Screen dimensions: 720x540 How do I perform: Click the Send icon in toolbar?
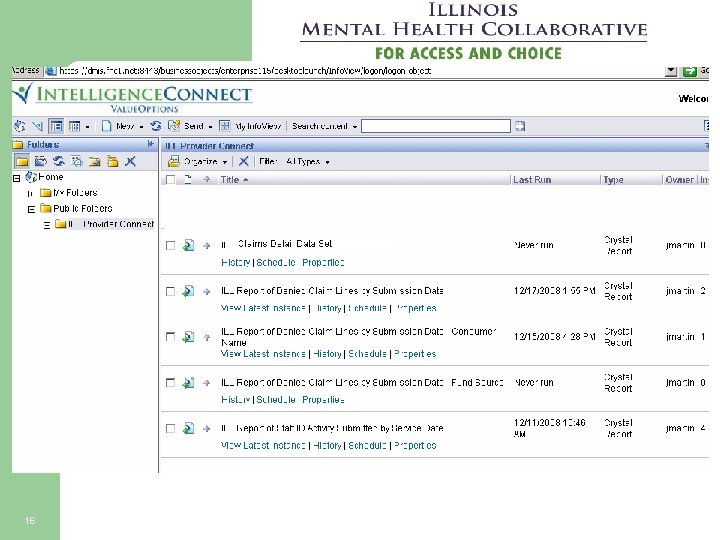174,126
